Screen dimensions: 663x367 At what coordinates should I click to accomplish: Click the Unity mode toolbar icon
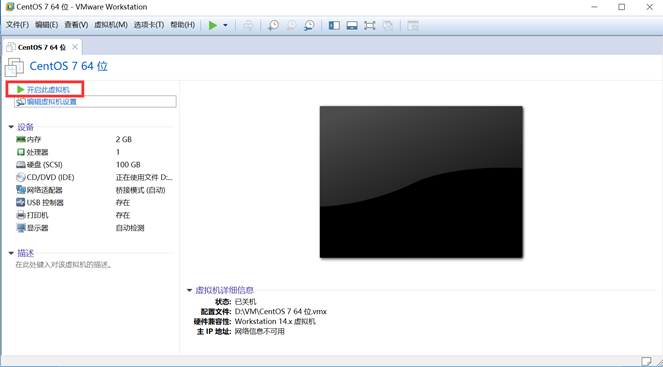point(387,25)
